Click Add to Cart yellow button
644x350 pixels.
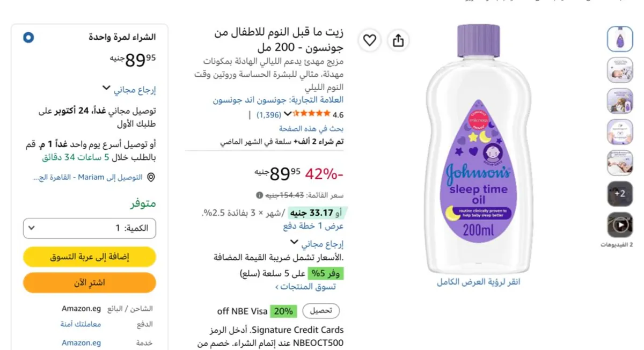[90, 257]
